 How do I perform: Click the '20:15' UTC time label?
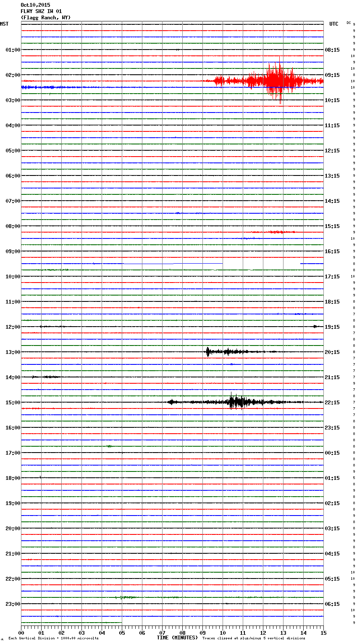click(x=332, y=352)
